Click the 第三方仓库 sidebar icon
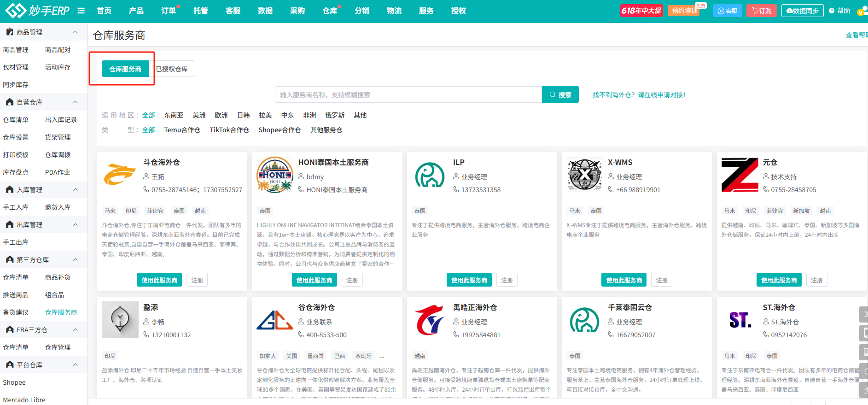 9,259
